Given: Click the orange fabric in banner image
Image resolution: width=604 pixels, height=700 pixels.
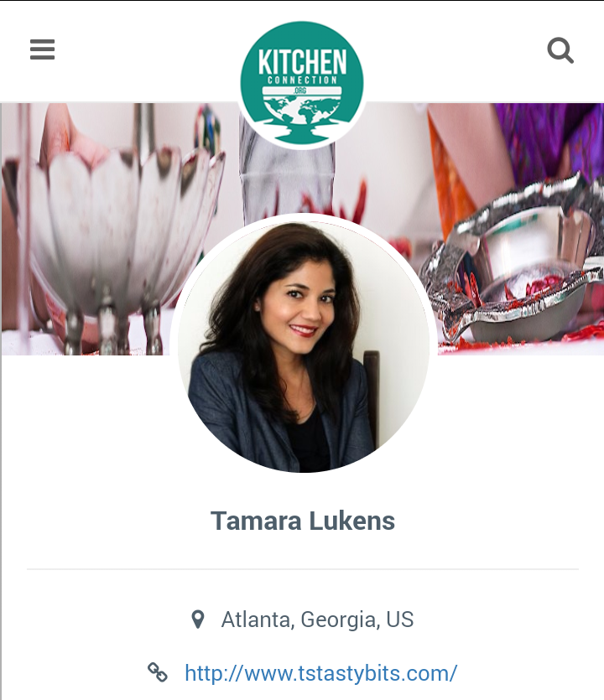Looking at the screenshot, I should pyautogui.click(x=451, y=179).
